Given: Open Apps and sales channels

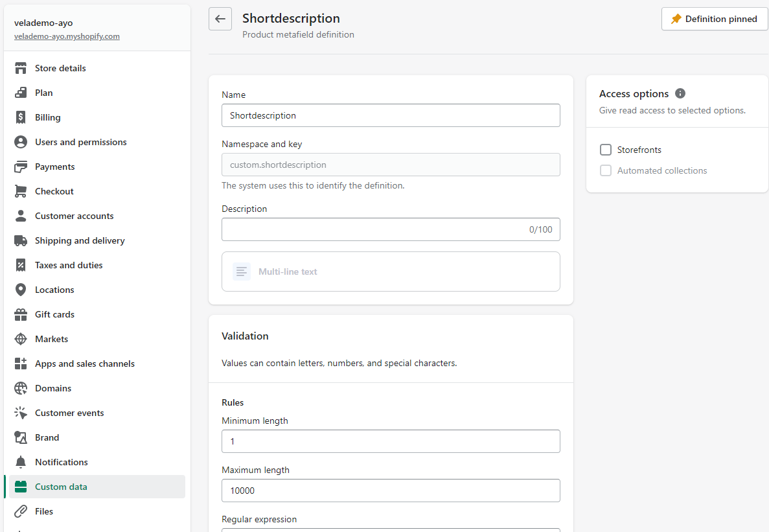Looking at the screenshot, I should pyautogui.click(x=84, y=364).
